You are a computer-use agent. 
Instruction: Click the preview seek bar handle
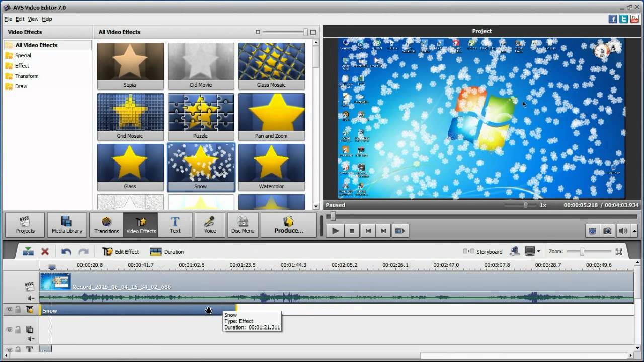pyautogui.click(x=333, y=216)
